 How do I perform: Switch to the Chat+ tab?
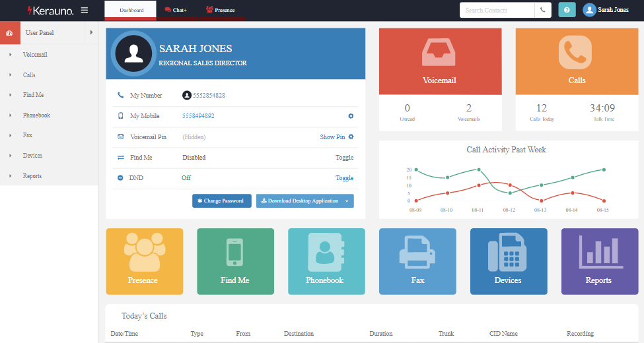coord(176,11)
